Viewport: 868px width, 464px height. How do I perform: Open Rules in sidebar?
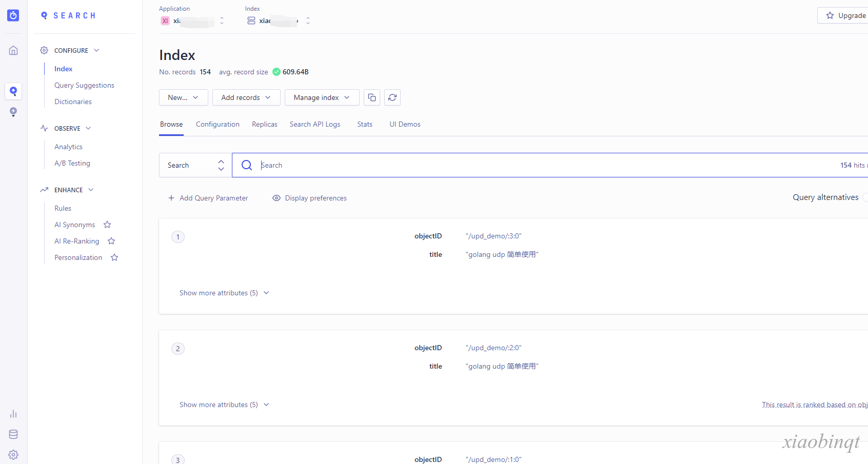(x=63, y=208)
